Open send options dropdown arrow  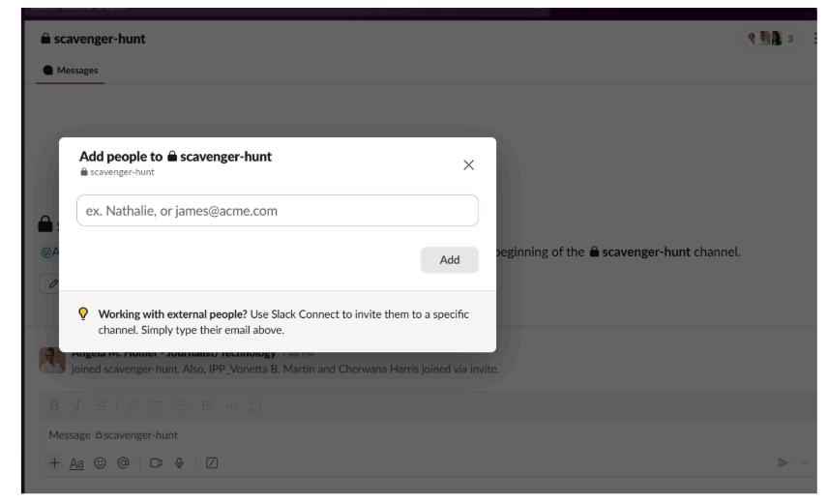click(x=804, y=462)
